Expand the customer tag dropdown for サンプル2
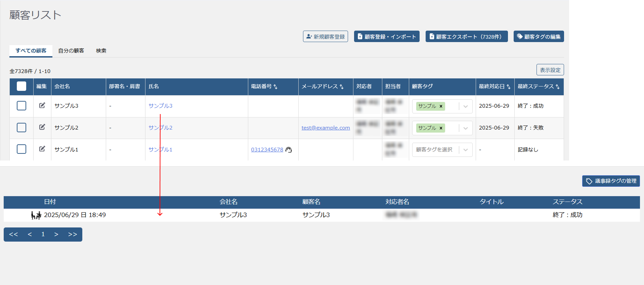 click(466, 128)
